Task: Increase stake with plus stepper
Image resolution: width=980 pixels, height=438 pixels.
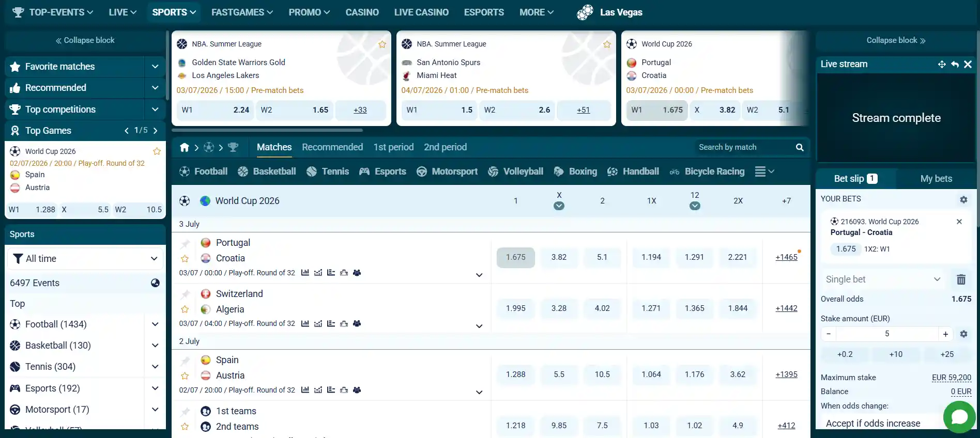Action: [x=945, y=334]
